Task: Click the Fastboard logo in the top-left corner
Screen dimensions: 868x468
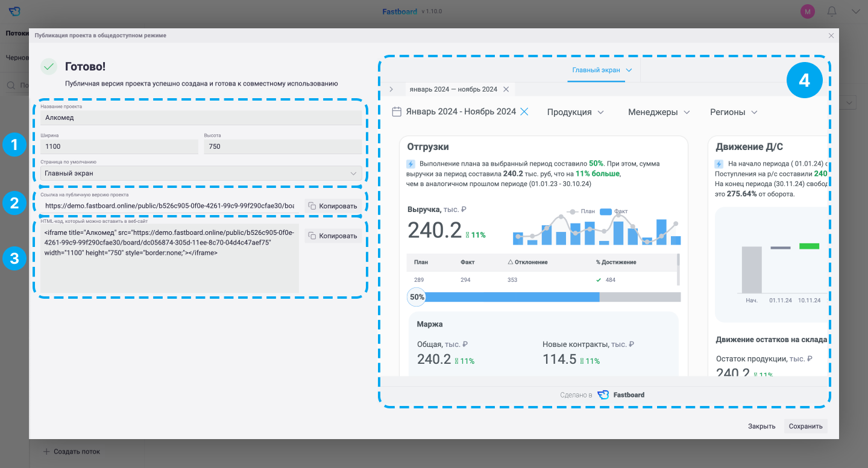Action: [x=14, y=11]
